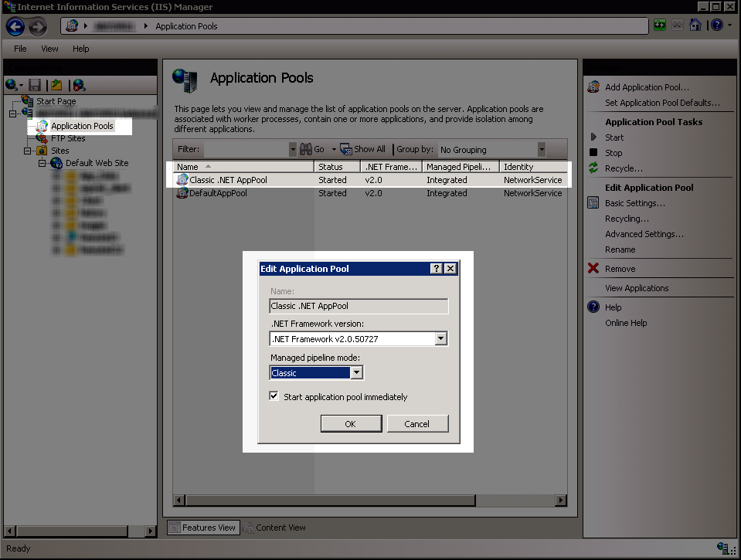
Task: Click the Save Connections disk icon
Action: click(x=34, y=85)
